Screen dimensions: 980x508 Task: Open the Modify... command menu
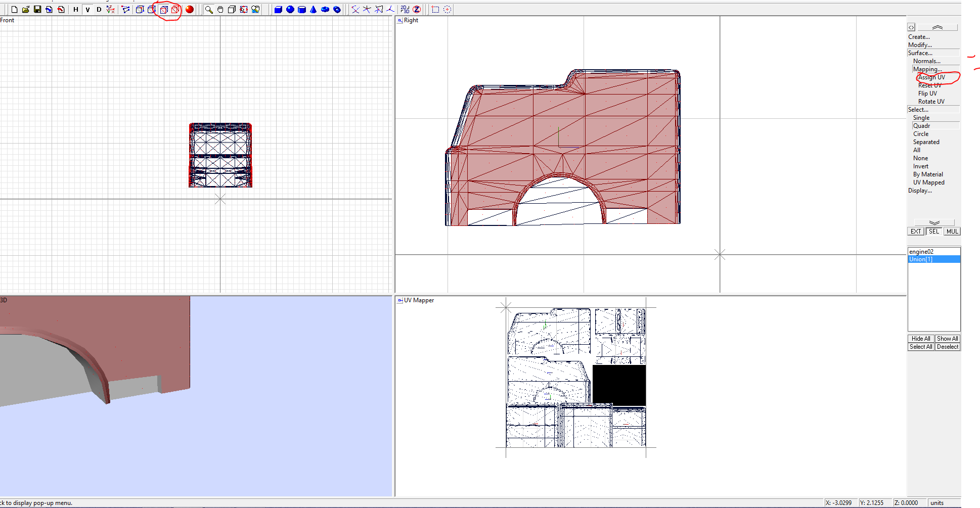click(x=919, y=44)
